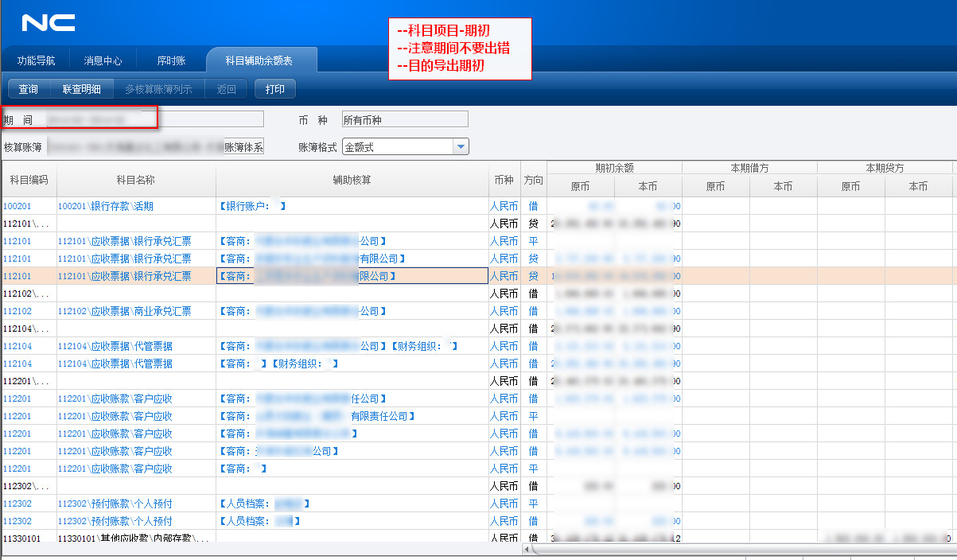Click the 联查明细 button
Screen dimensions: 957x560
81,89
